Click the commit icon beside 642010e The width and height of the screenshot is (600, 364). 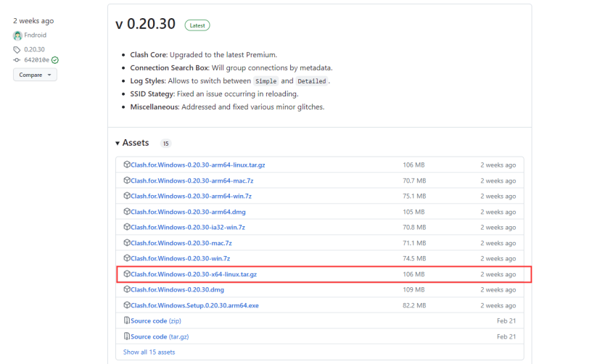17,60
